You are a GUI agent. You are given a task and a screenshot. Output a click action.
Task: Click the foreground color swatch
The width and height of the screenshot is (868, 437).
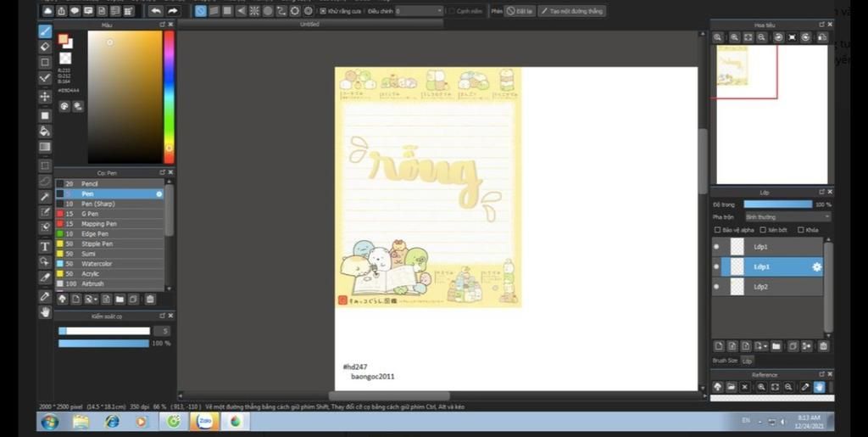pyautogui.click(x=63, y=39)
